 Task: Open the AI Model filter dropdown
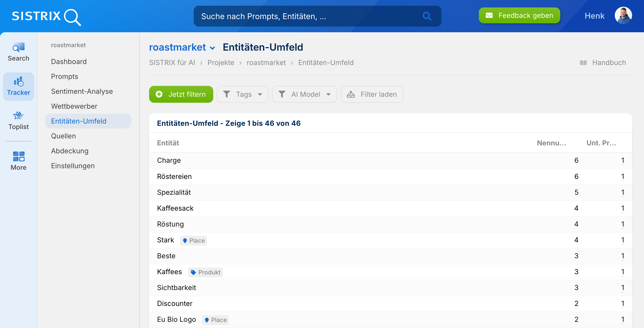(304, 94)
